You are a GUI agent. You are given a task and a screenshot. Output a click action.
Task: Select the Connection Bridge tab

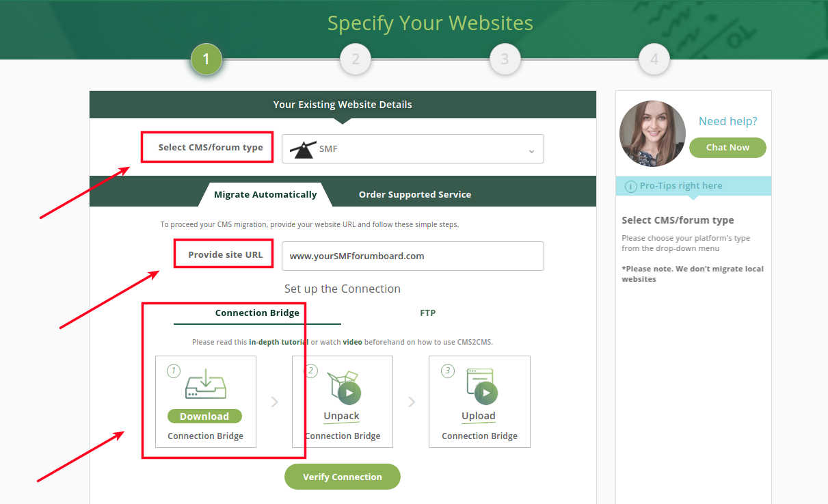[257, 313]
